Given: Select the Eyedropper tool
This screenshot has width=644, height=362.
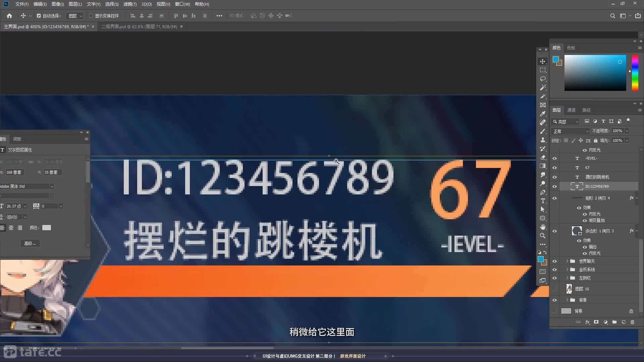Looking at the screenshot, I should tap(543, 114).
